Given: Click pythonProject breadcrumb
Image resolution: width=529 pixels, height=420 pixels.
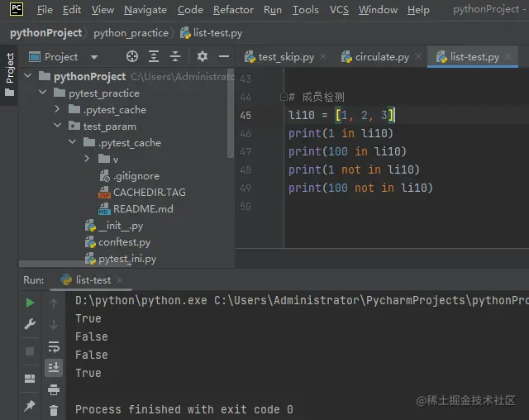Looking at the screenshot, I should click(46, 33).
